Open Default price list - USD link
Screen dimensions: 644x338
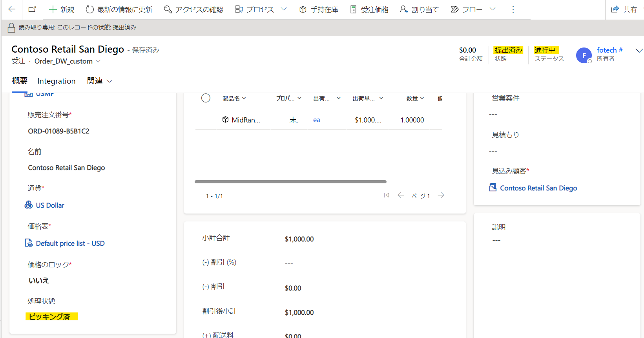(x=70, y=243)
